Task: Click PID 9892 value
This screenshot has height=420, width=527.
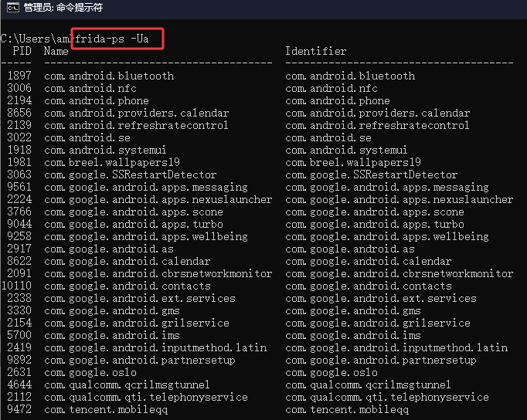Action: [x=19, y=360]
